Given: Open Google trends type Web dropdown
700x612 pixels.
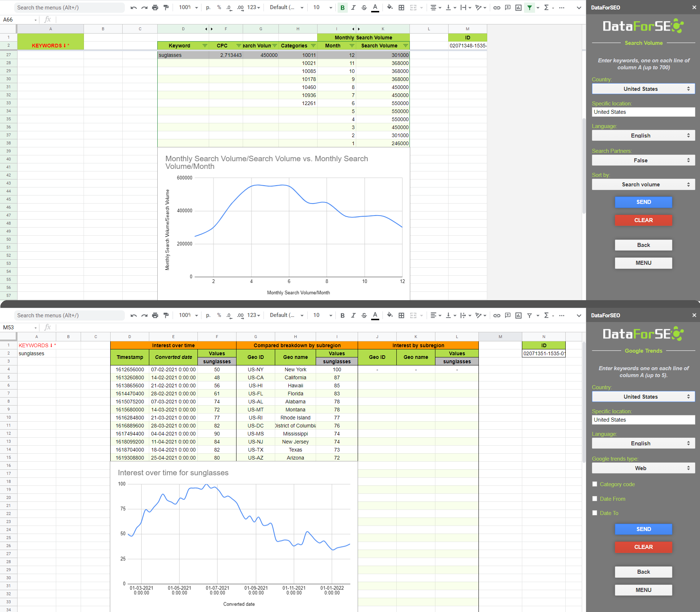Looking at the screenshot, I should pos(643,468).
